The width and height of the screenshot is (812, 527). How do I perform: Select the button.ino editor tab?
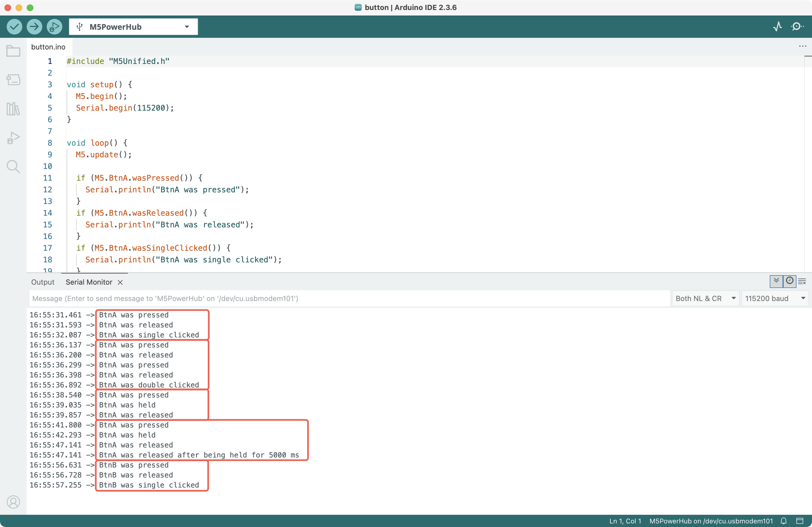(x=48, y=47)
